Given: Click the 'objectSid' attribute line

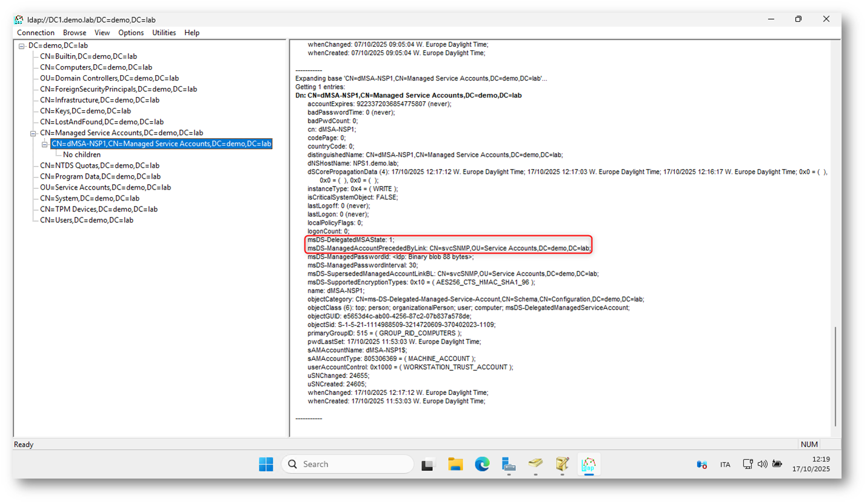Looking at the screenshot, I should (x=401, y=325).
